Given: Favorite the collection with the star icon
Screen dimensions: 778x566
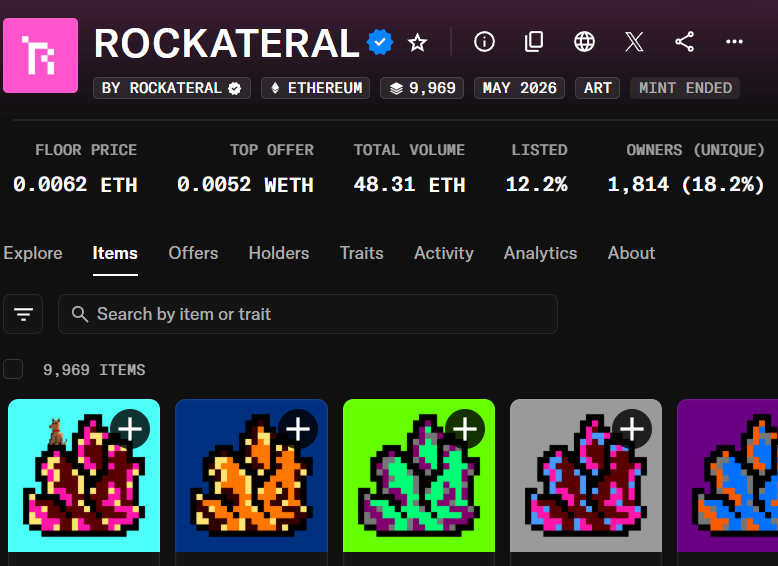Looking at the screenshot, I should [417, 42].
